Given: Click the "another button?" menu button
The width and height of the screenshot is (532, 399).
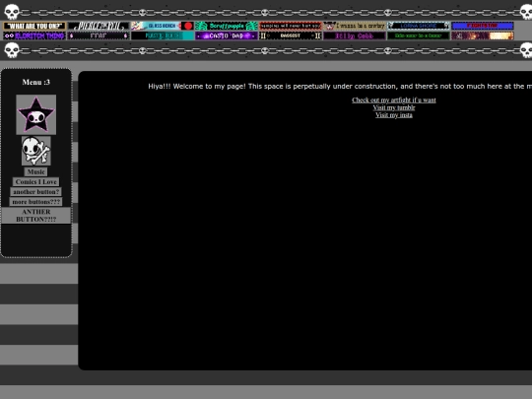Looking at the screenshot, I should (x=36, y=192).
